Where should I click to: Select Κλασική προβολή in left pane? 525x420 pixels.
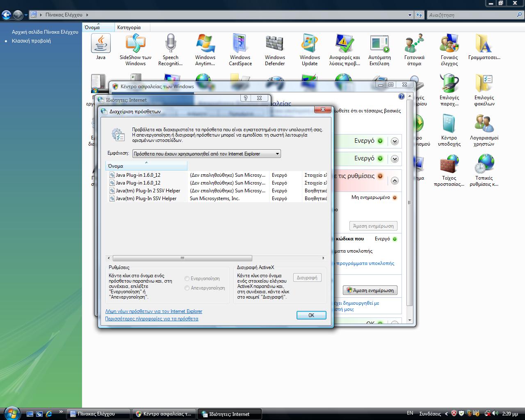[31, 41]
